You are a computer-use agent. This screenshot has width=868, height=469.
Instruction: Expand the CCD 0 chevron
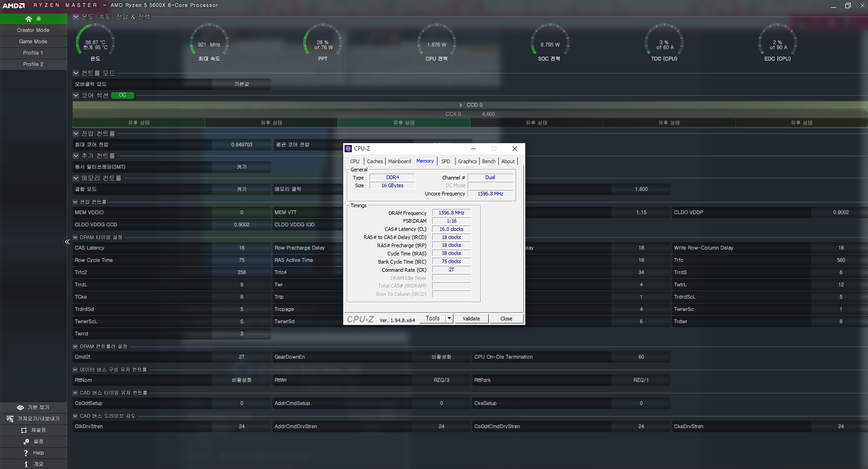(461, 105)
